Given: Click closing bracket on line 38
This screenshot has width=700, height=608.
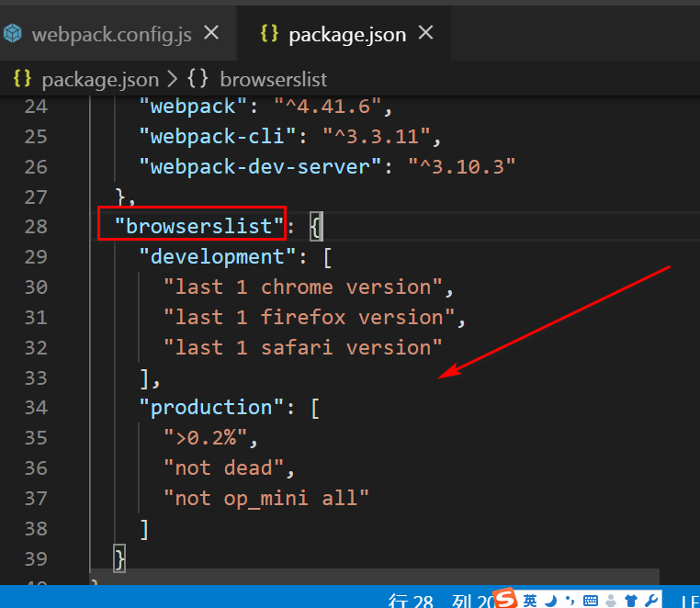Looking at the screenshot, I should 144,528.
